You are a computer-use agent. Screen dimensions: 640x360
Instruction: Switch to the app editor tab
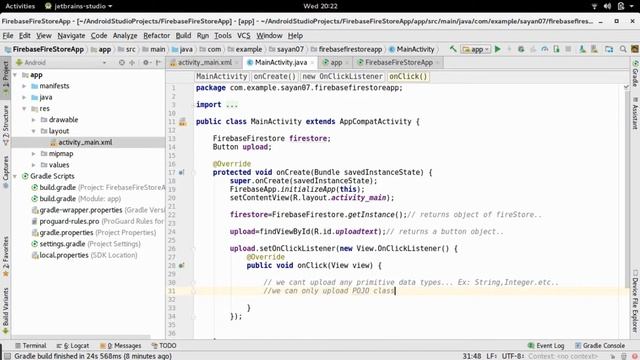coord(336,62)
